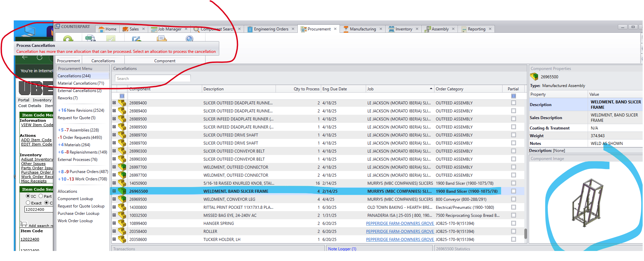
Task: Expand row for WELDMENT, CONVEYOR LEG
Action: pos(114,199)
